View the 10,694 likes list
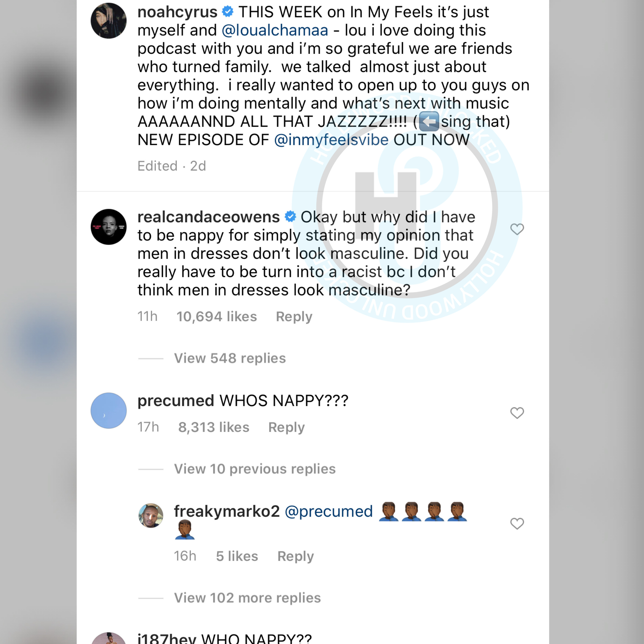The width and height of the screenshot is (644, 644). point(217,317)
